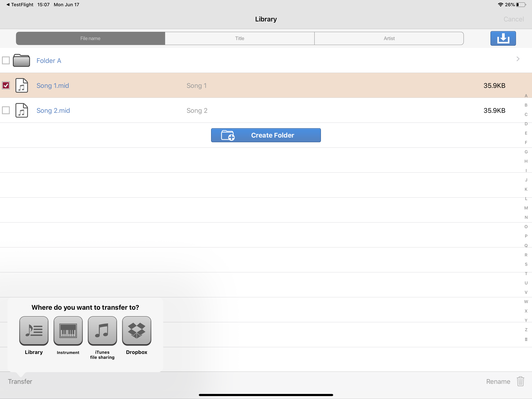This screenshot has height=399, width=532.
Task: Select the Song 1 title text
Action: tap(196, 86)
